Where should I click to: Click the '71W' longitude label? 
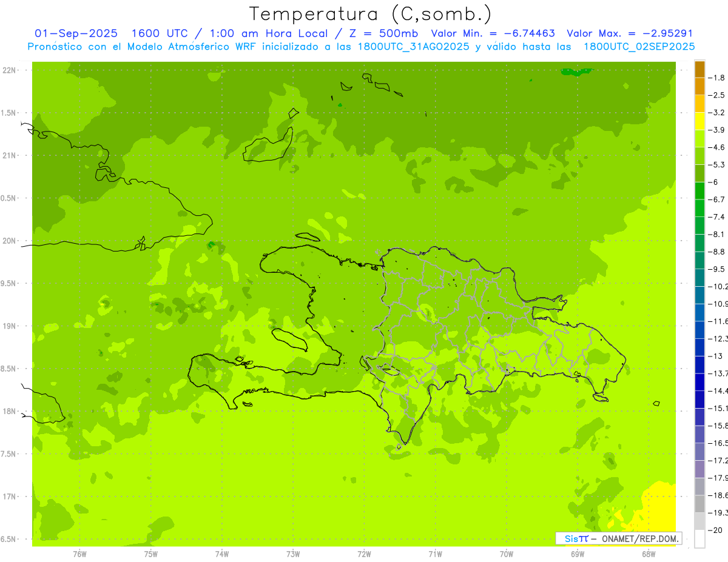pyautogui.click(x=435, y=554)
